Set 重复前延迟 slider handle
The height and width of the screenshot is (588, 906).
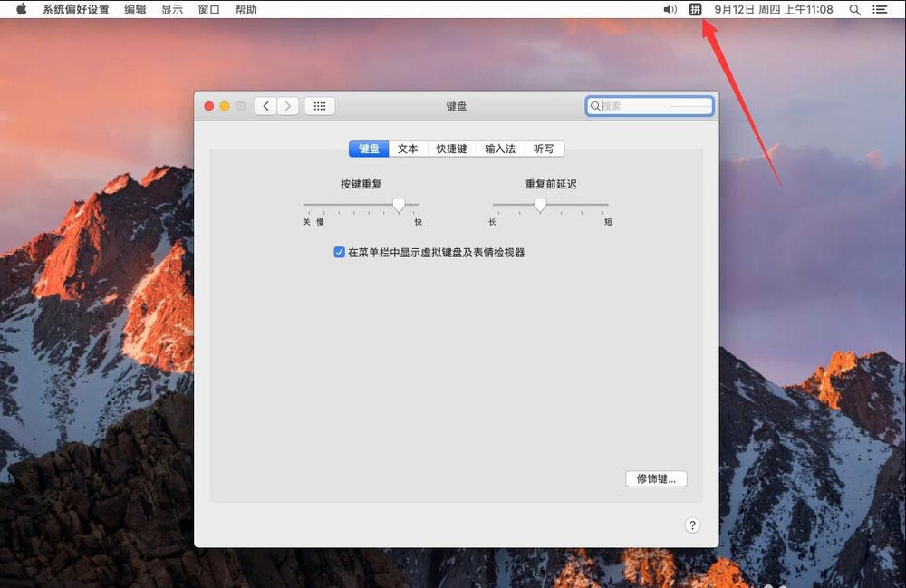[x=542, y=206]
